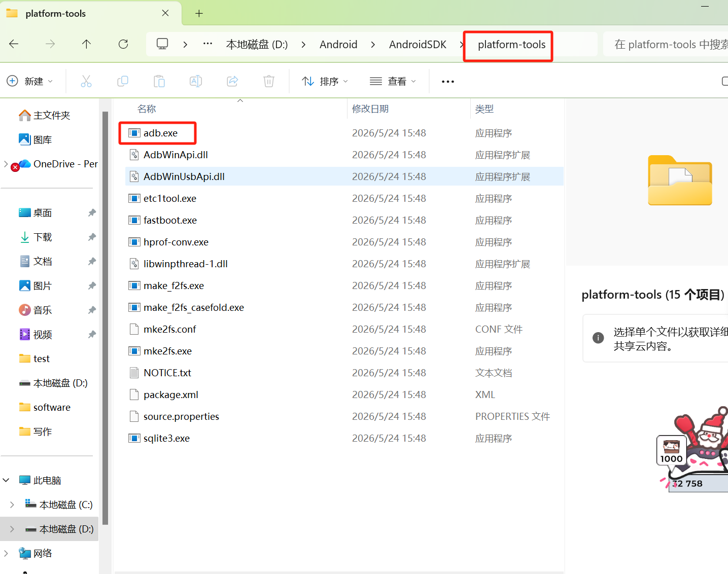Click the Android breadcrumb segment
The height and width of the screenshot is (574, 728).
click(338, 45)
